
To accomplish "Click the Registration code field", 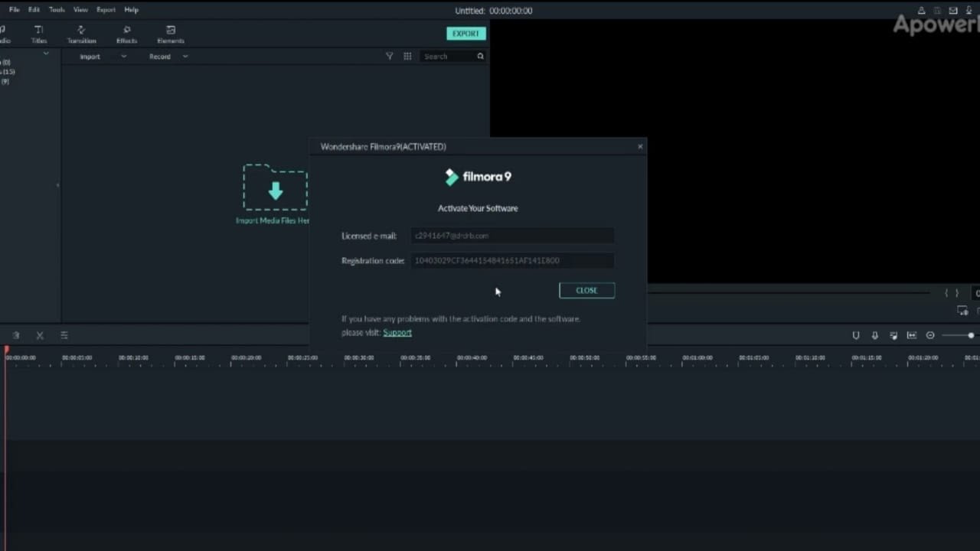I will click(512, 260).
